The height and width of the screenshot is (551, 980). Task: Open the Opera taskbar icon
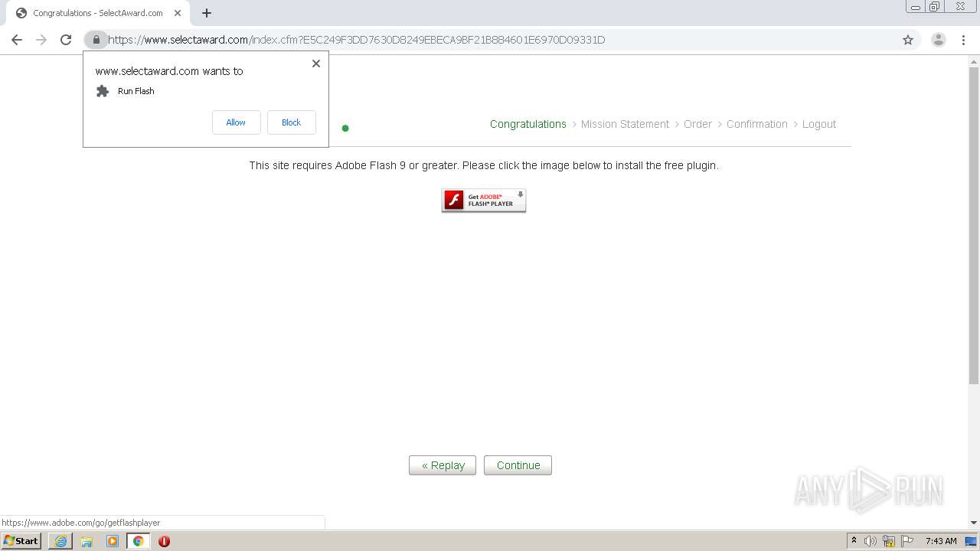coord(164,541)
